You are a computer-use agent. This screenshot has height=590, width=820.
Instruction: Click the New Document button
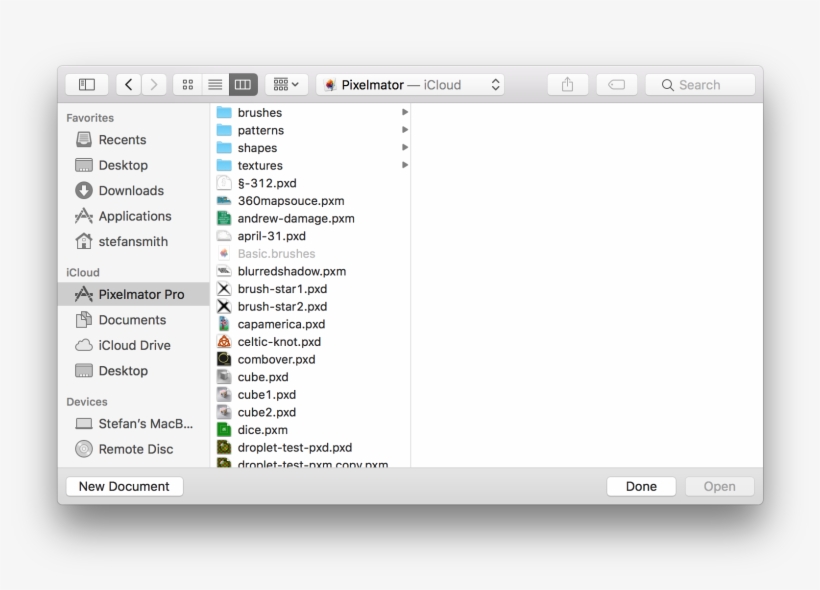pos(123,486)
